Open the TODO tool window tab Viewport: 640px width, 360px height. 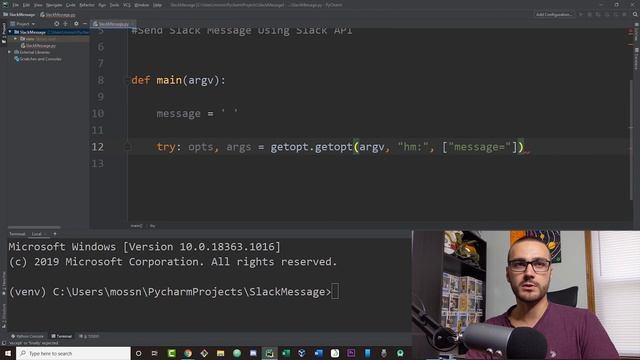(89, 336)
